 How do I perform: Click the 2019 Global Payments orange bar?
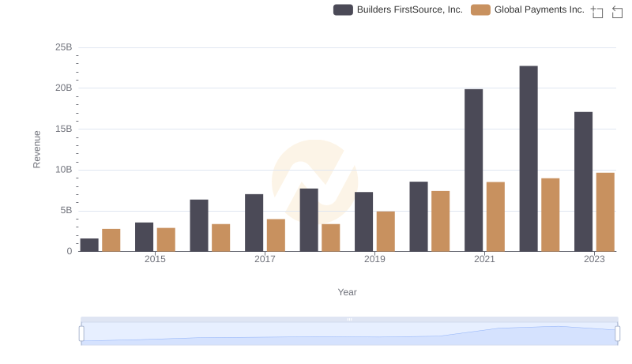click(x=386, y=231)
